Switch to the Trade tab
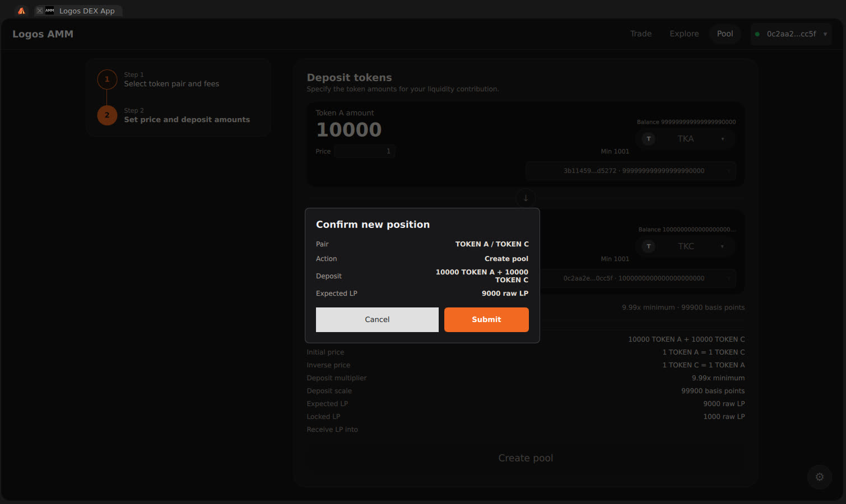846x504 pixels. coord(641,34)
